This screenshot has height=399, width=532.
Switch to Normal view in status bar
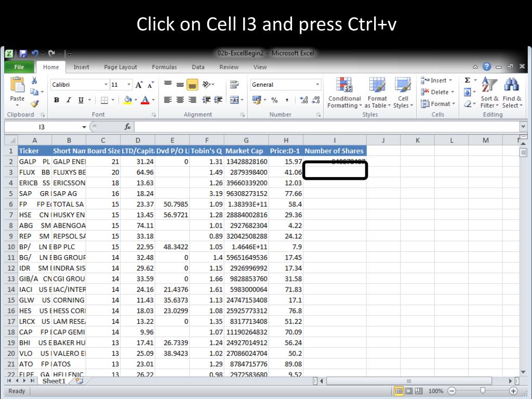[398, 391]
